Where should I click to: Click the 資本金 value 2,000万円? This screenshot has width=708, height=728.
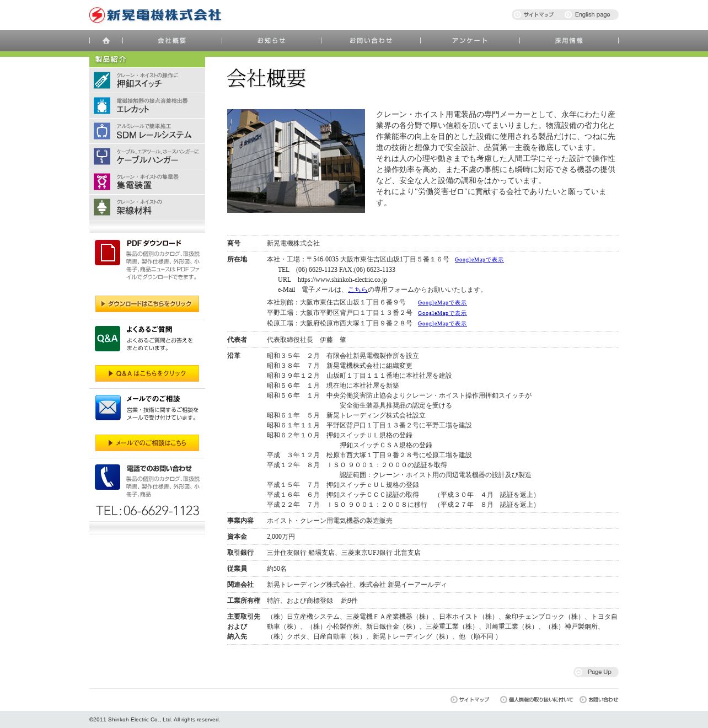click(281, 537)
